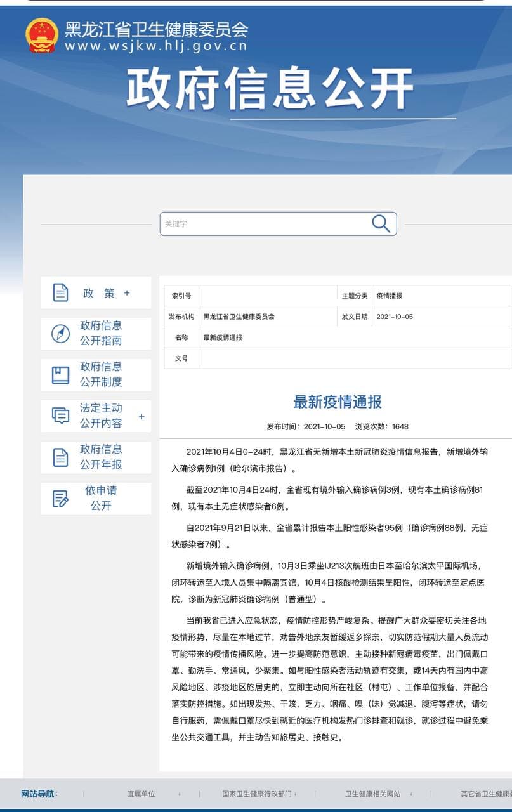Click the 文号 label cell
Viewport: 512px width, 812px height.
(x=181, y=358)
